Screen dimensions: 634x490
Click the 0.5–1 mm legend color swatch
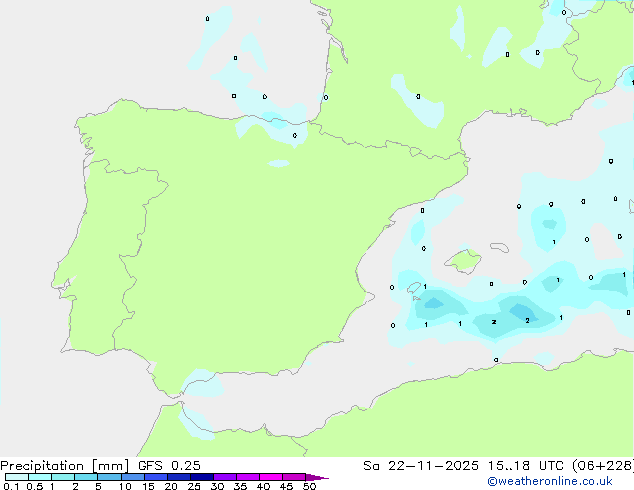(x=40, y=477)
